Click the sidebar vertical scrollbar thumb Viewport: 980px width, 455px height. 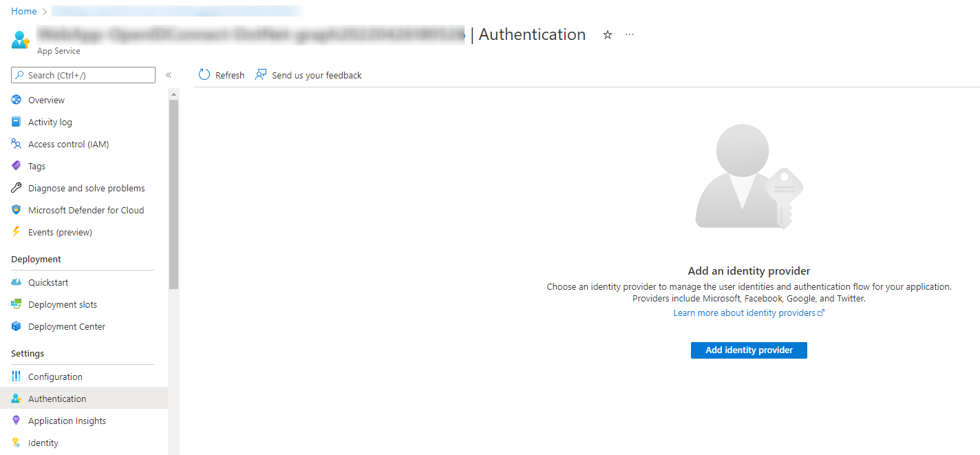tap(173, 194)
